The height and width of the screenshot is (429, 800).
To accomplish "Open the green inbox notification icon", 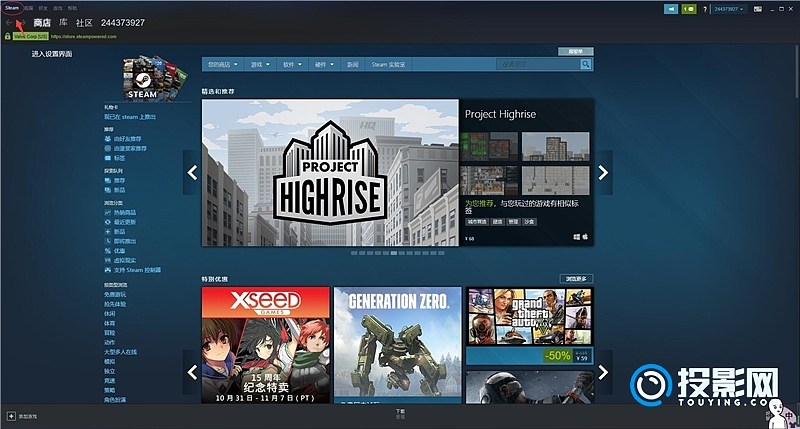I will [689, 9].
